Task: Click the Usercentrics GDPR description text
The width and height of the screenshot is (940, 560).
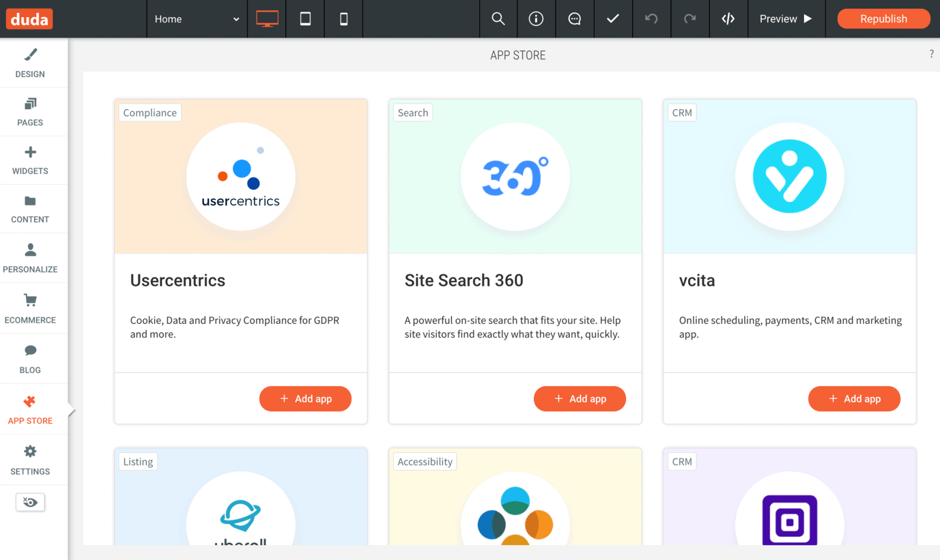Action: pos(235,327)
